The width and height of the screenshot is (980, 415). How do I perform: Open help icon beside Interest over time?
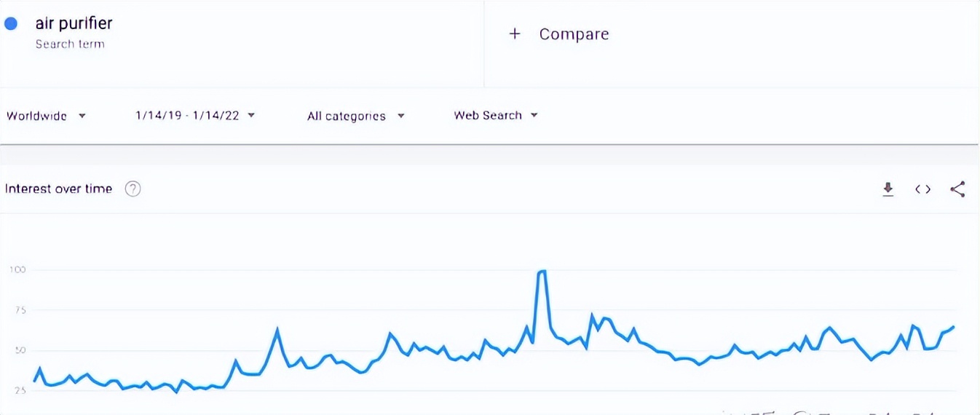tap(133, 189)
